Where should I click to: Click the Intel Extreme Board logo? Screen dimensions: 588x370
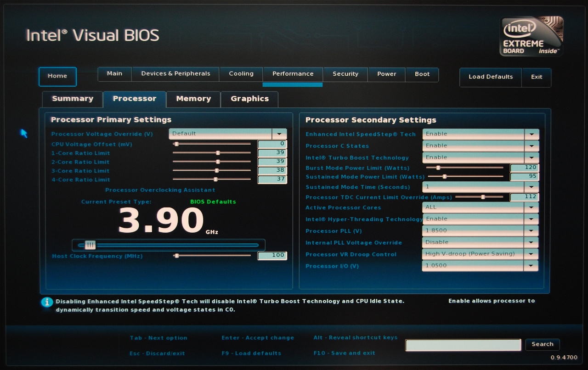[x=531, y=37]
